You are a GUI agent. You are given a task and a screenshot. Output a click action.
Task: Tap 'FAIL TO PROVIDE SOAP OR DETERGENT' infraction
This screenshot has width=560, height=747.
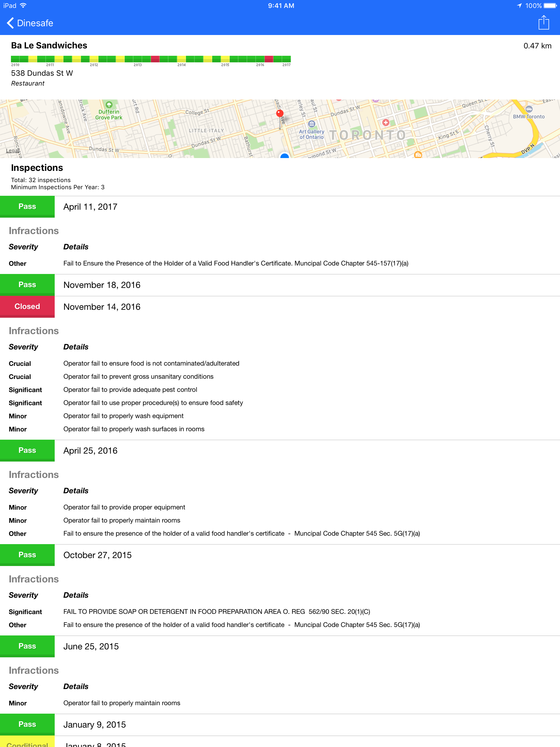point(217,612)
